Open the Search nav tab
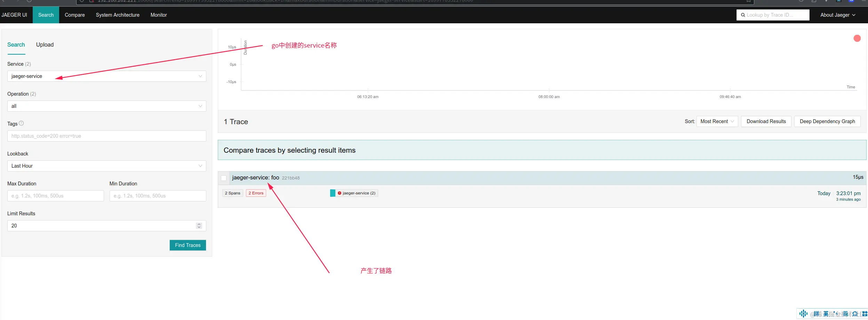Screen dimensions: 868x320 46,15
